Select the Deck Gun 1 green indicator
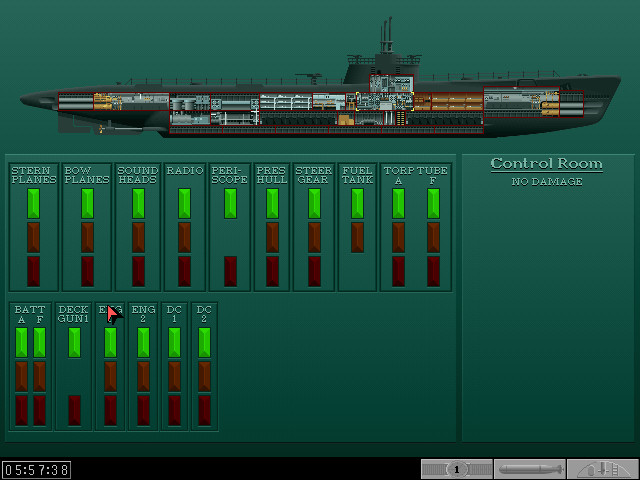 (x=74, y=342)
